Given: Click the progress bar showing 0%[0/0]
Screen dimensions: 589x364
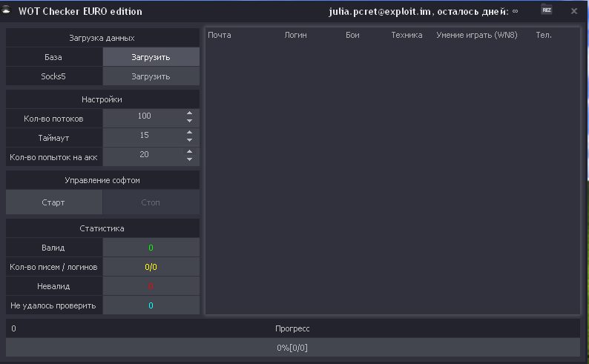Looking at the screenshot, I should [292, 348].
